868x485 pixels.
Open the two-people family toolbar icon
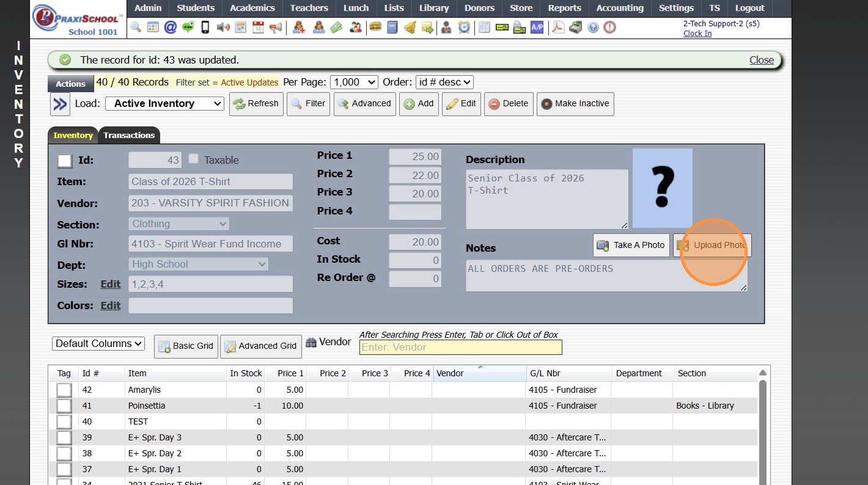(355, 27)
